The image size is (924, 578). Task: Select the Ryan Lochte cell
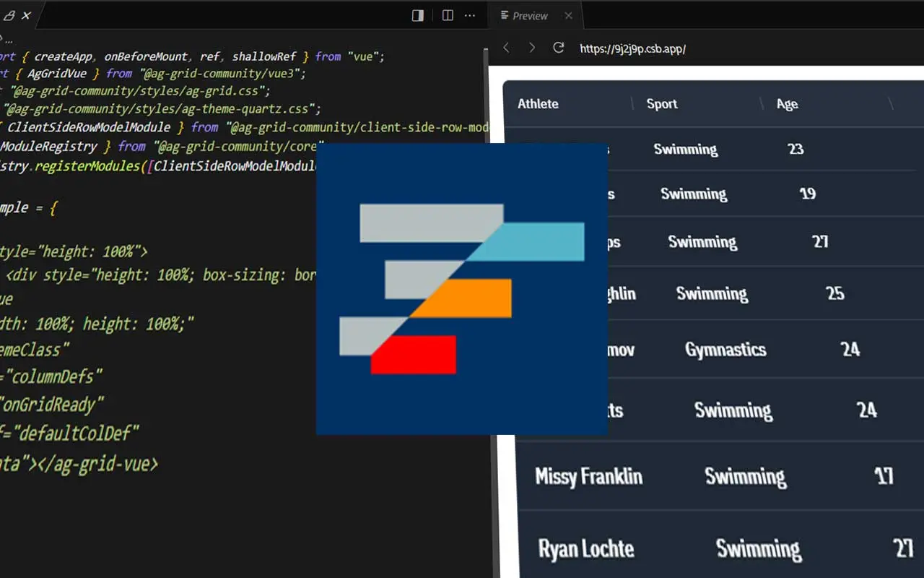[x=586, y=548]
